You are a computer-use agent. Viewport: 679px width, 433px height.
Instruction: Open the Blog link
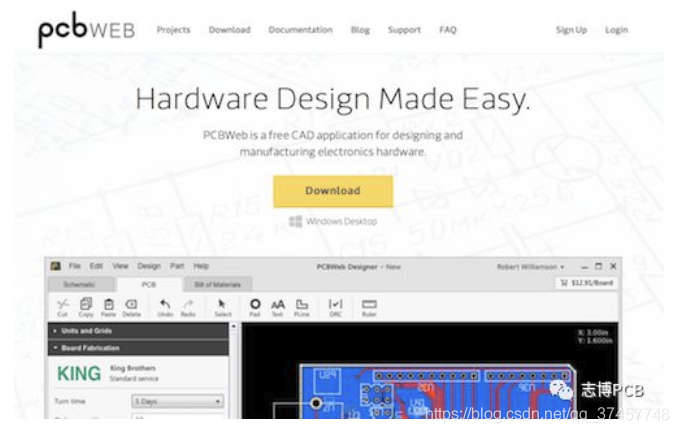coord(360,30)
